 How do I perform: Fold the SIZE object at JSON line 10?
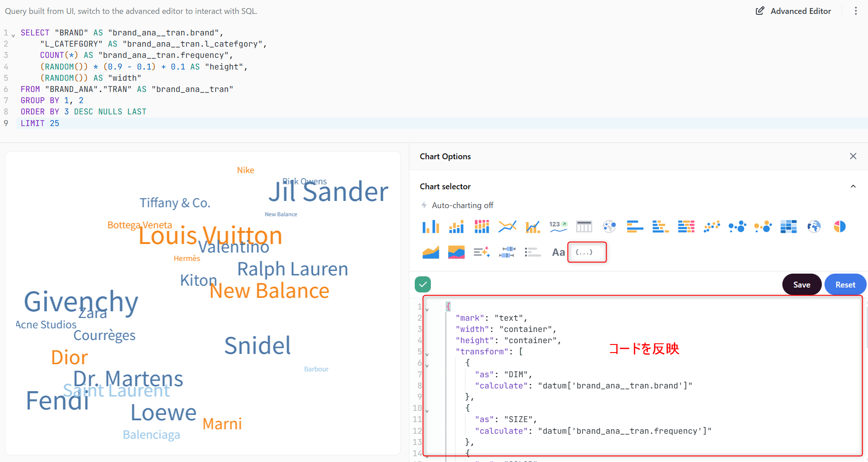point(427,411)
